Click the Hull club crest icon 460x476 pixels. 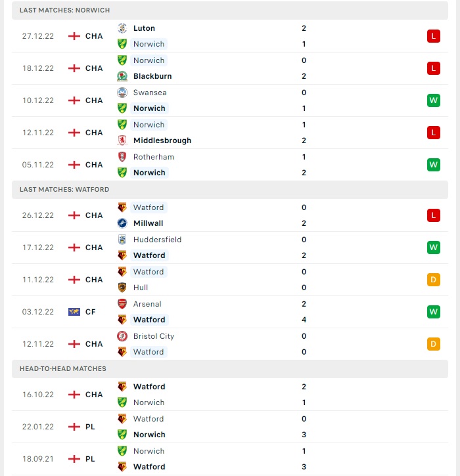[x=122, y=288]
